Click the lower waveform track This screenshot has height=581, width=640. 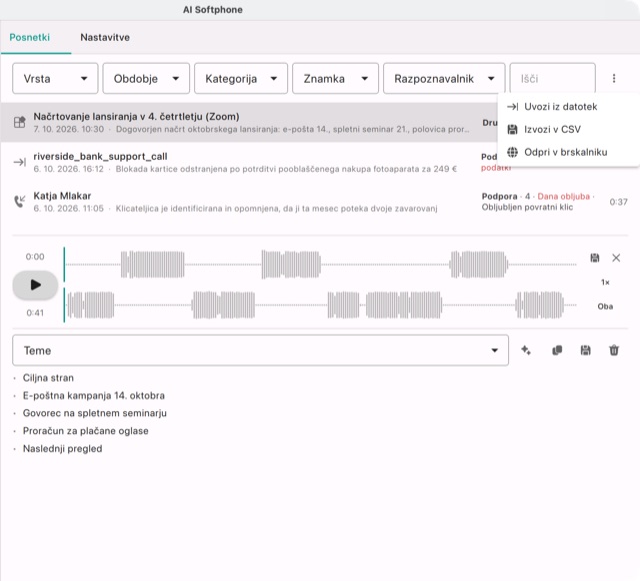[320, 305]
